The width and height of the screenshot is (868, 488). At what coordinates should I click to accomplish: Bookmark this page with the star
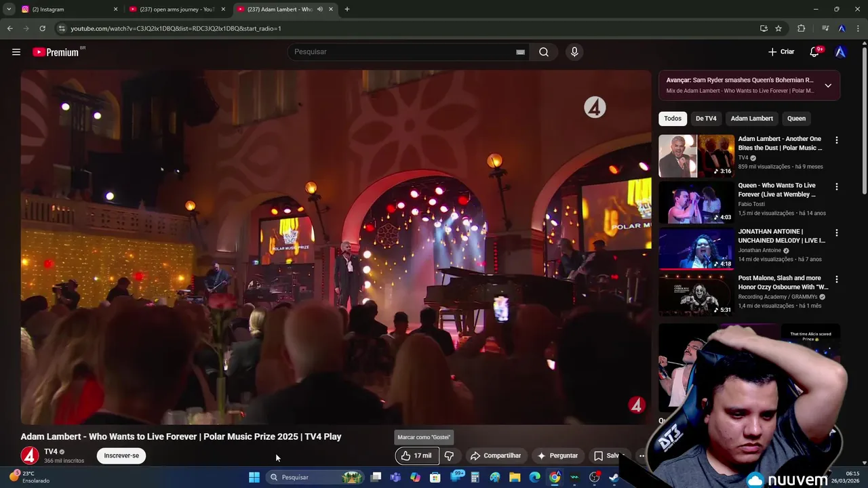click(778, 28)
